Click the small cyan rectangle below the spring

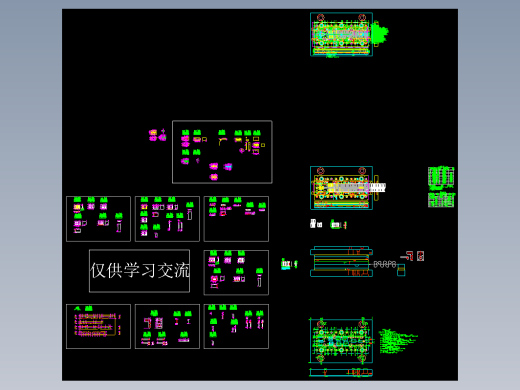[401, 270]
